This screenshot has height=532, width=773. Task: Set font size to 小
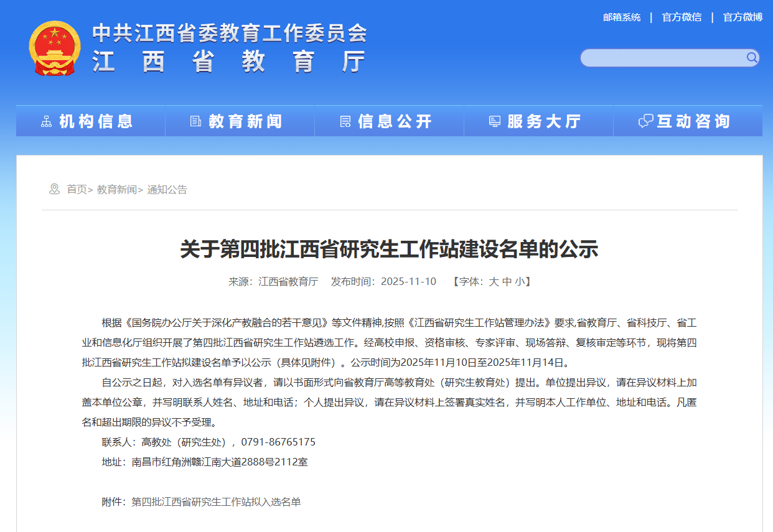(x=520, y=281)
